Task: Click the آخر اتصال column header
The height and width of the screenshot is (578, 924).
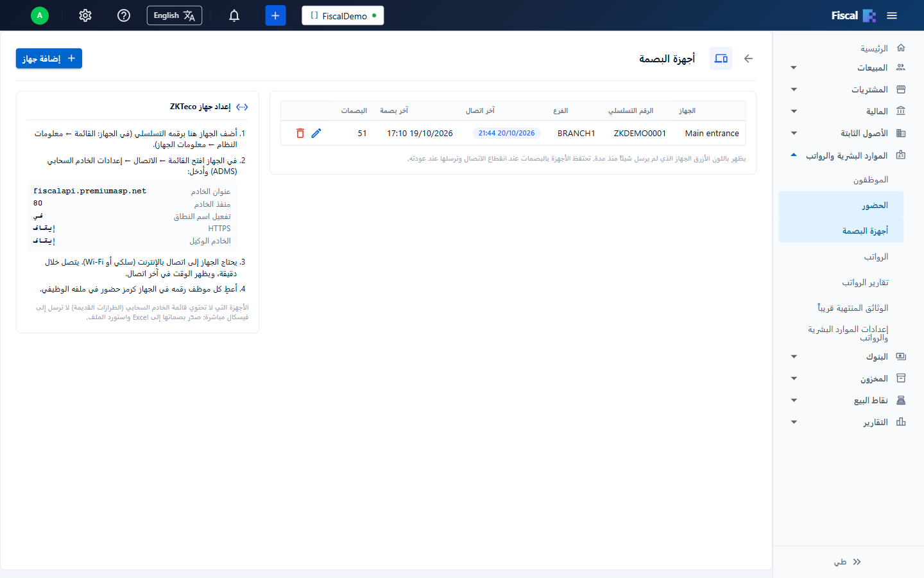Action: pyautogui.click(x=480, y=110)
